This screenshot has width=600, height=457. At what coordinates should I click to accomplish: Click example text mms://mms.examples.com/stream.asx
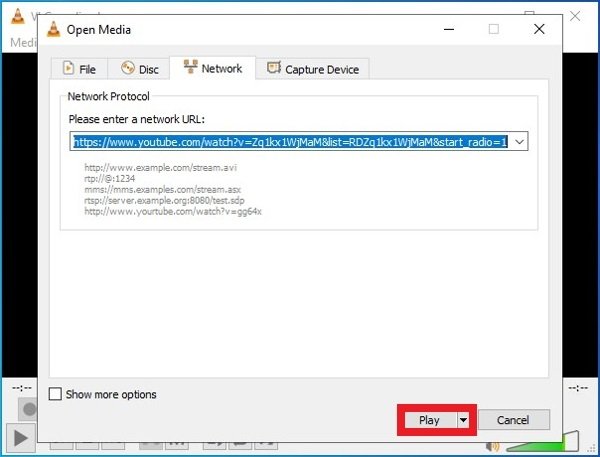(163, 189)
